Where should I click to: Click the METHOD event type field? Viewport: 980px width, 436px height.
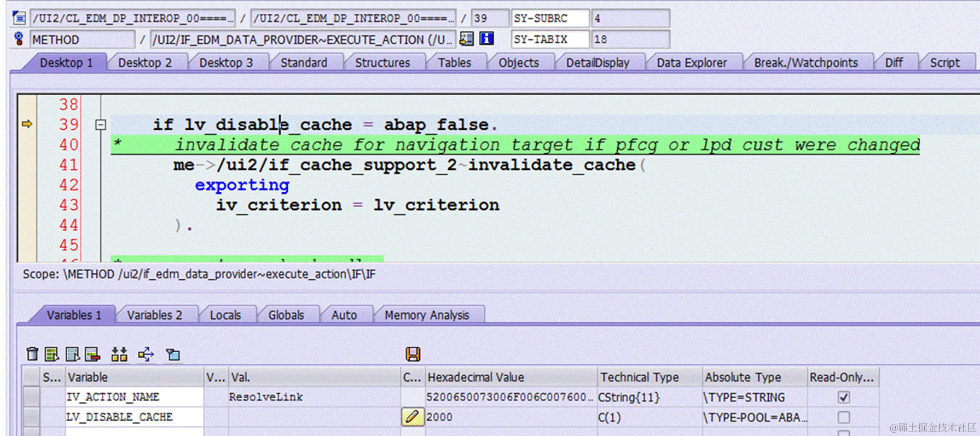82,39
